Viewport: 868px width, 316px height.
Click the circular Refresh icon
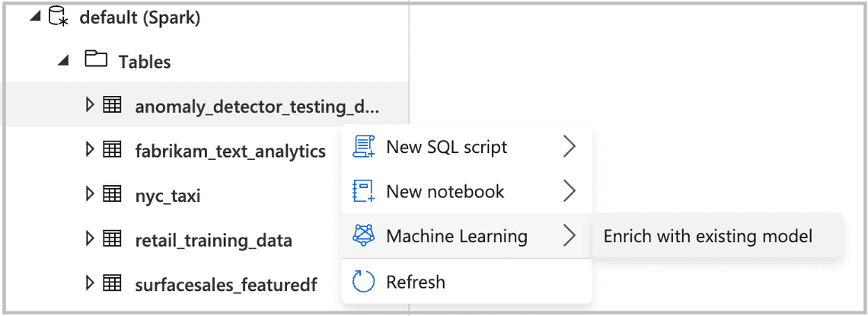(364, 282)
